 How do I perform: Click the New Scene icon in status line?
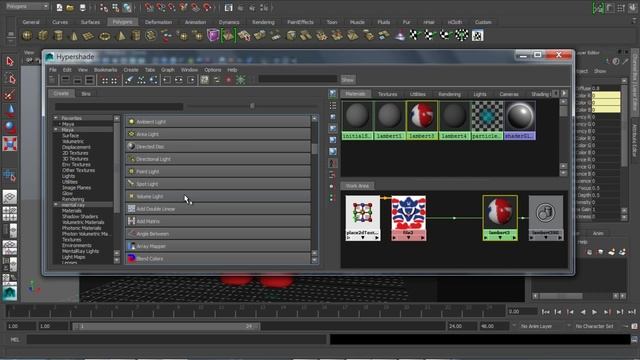(59, 7)
